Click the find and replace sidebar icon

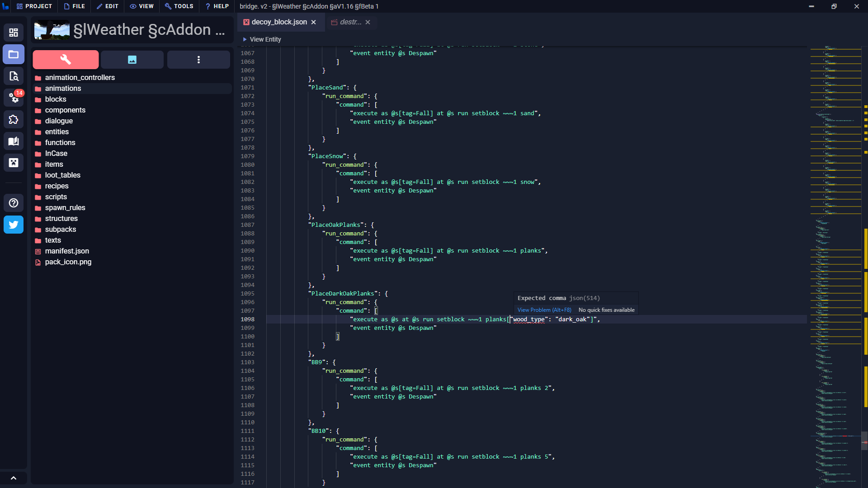[x=14, y=76]
